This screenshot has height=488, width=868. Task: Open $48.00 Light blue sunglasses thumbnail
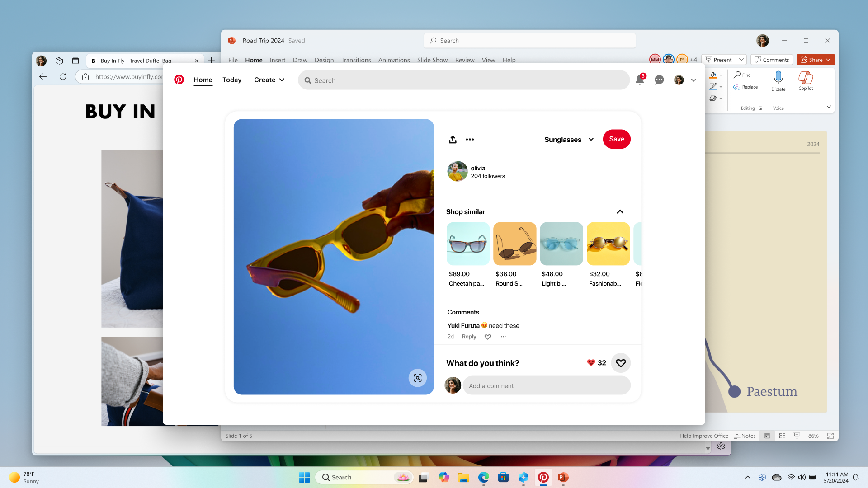(x=561, y=244)
